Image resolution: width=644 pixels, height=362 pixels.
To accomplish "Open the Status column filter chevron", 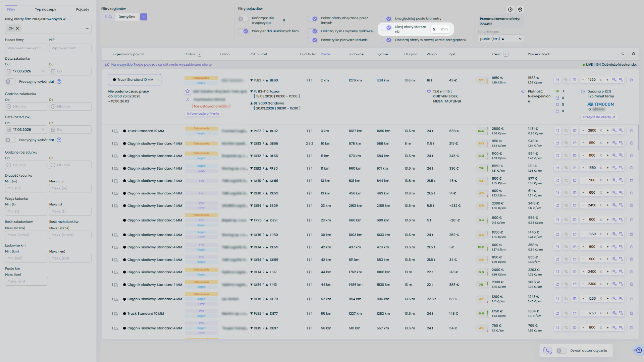I will tap(200, 54).
